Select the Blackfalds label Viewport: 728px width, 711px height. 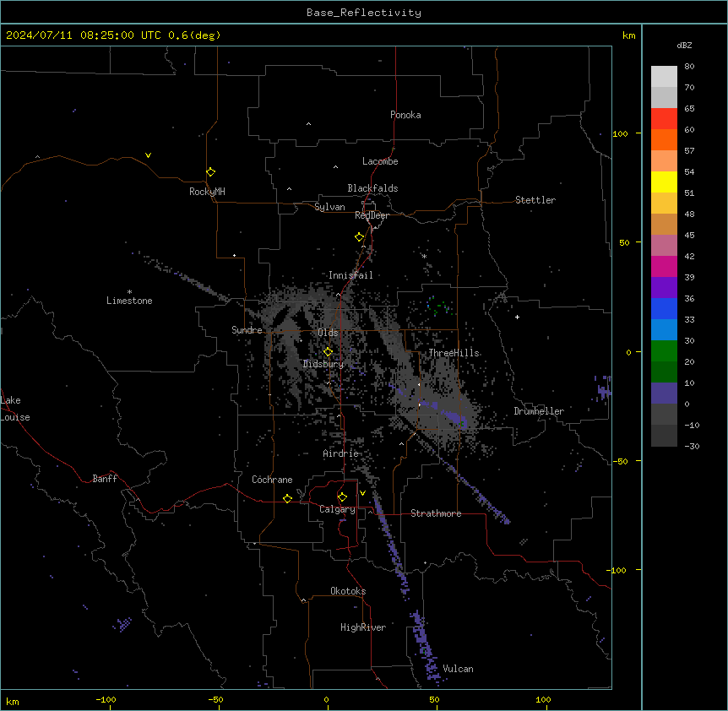(372, 188)
